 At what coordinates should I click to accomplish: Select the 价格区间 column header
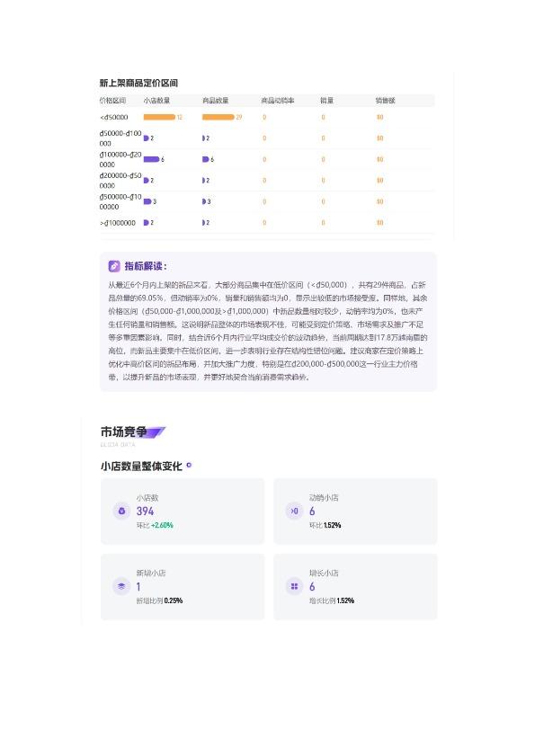[112, 101]
